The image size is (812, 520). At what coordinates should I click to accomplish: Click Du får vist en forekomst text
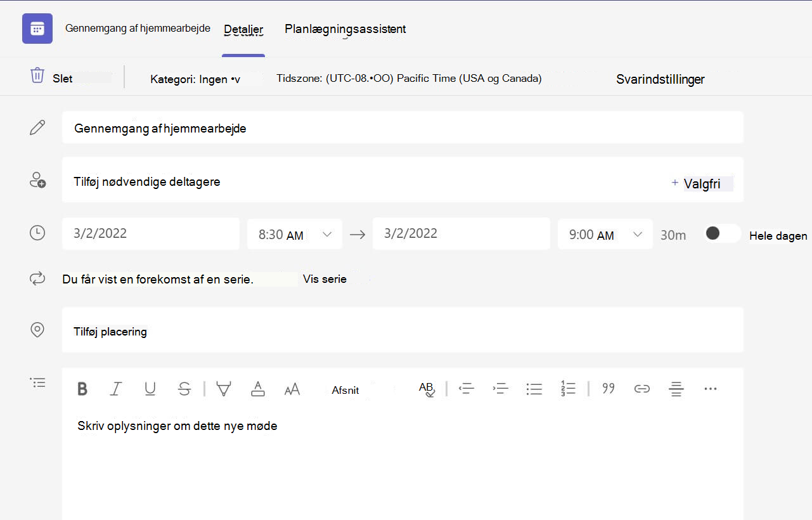158,279
